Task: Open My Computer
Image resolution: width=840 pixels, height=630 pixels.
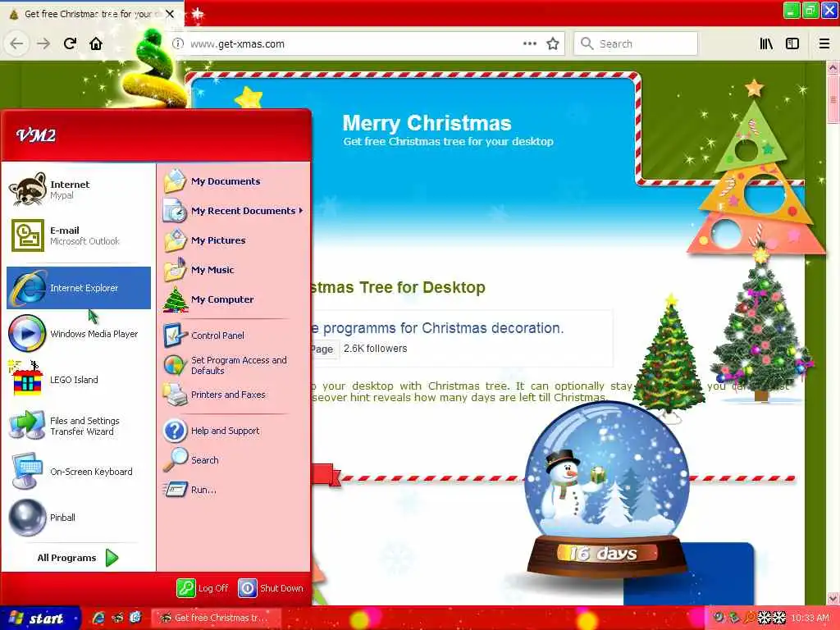Action: pos(234,299)
